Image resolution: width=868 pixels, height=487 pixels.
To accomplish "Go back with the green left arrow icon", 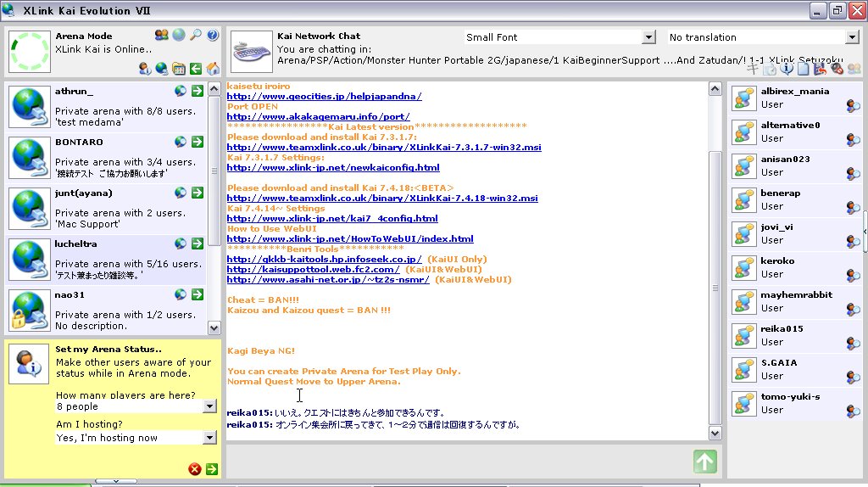I will point(196,69).
